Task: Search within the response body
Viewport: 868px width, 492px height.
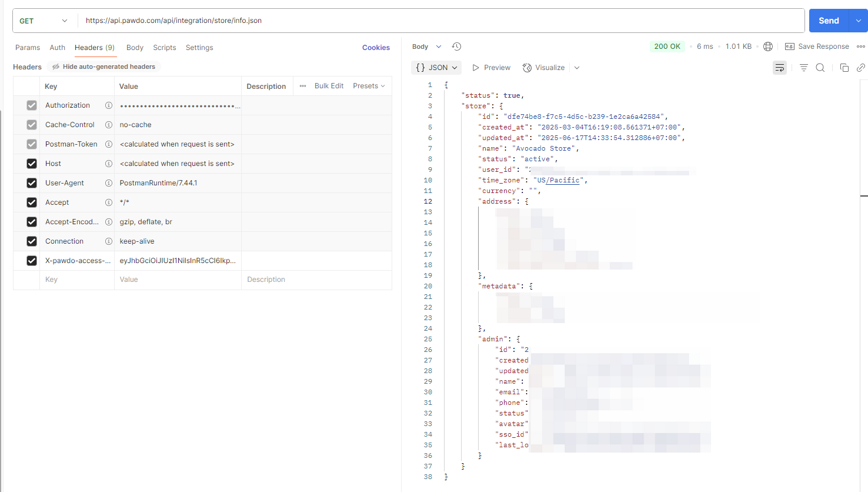Action: click(820, 68)
